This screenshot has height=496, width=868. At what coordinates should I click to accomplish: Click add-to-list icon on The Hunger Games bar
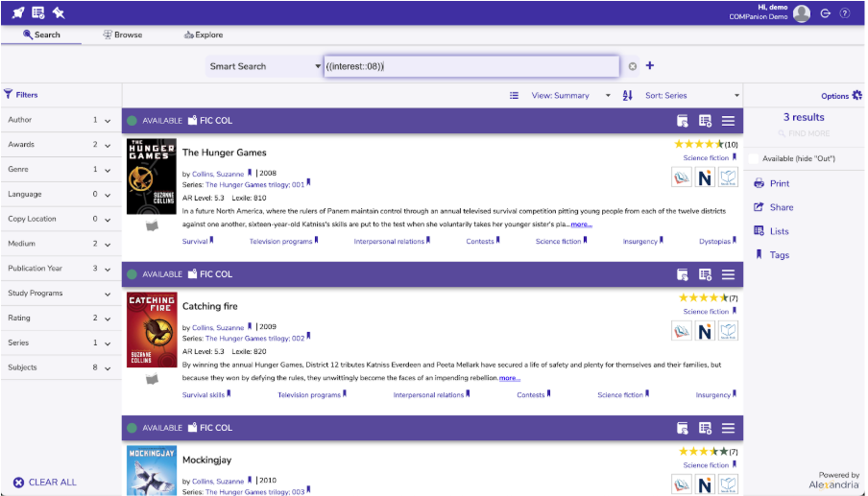pos(705,121)
